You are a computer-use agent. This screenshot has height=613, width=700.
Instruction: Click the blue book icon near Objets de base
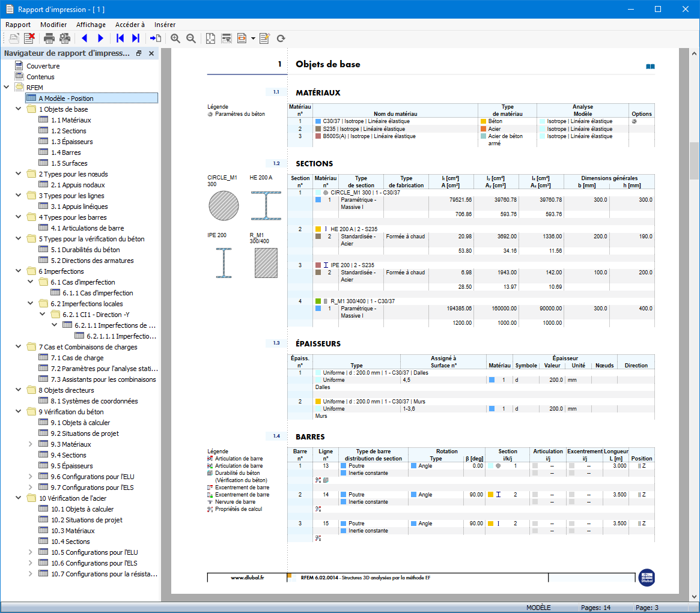point(650,67)
